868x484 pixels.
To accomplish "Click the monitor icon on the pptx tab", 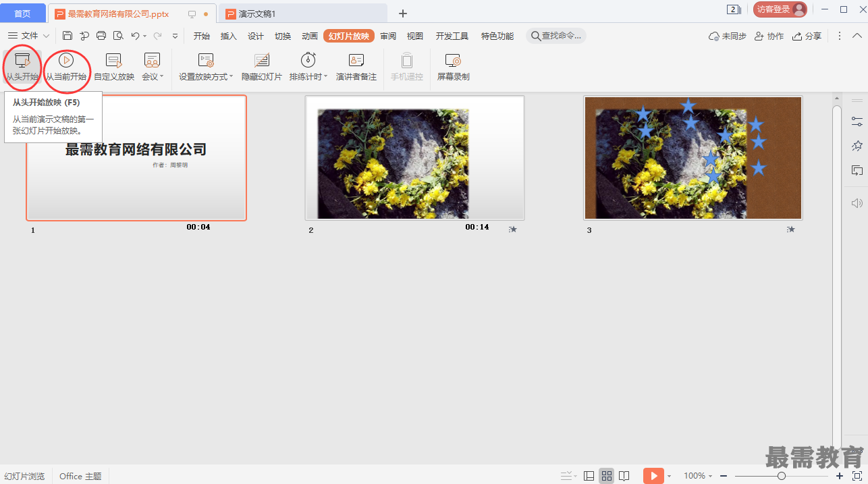I will [x=192, y=14].
